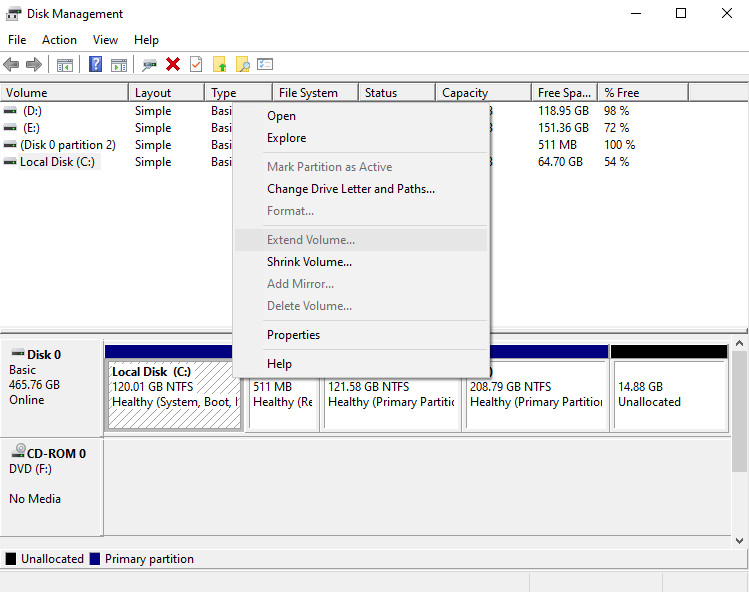This screenshot has height=592, width=749.
Task: Choose Explore from the context menu
Action: (361, 138)
